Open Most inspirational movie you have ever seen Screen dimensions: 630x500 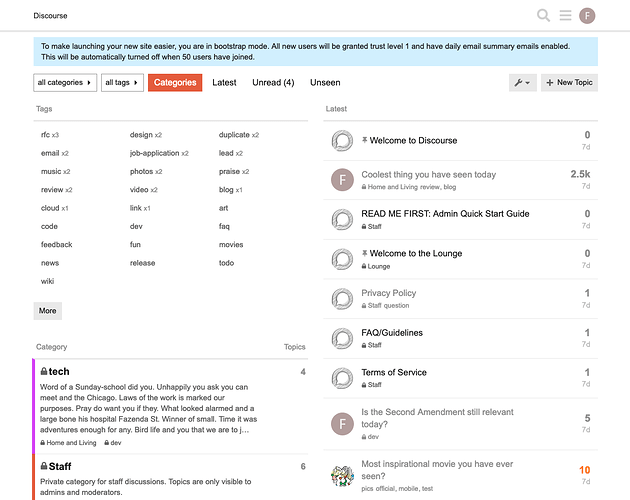[437, 470]
